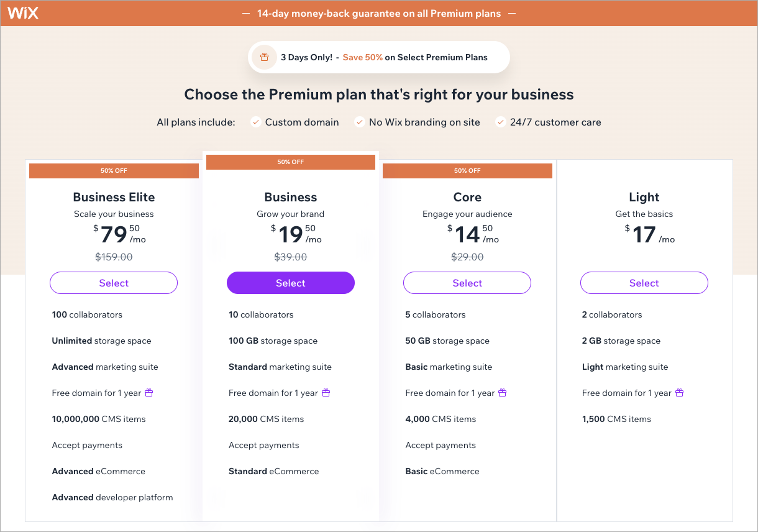Click gift icon beside Light plan free domain

pos(679,393)
